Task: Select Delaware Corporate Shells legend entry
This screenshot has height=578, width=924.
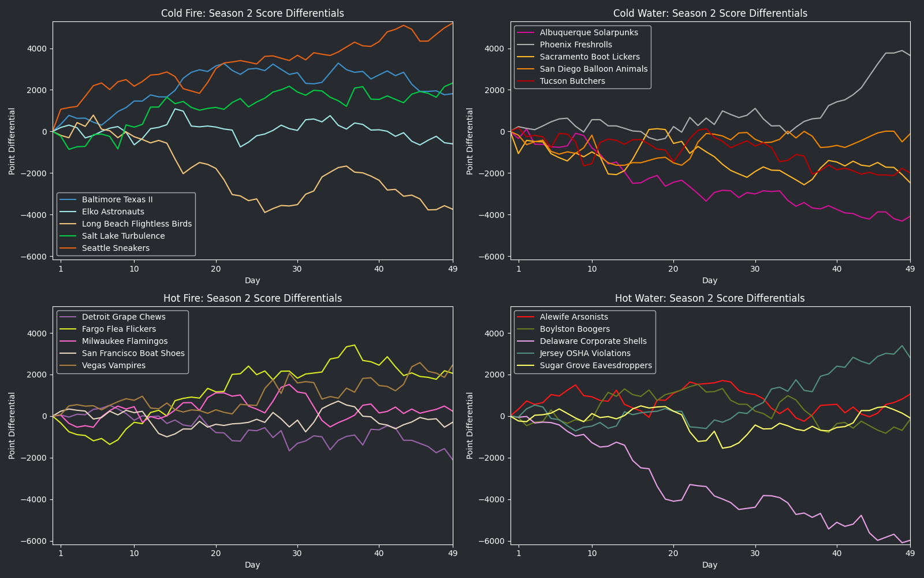Action: coord(593,341)
